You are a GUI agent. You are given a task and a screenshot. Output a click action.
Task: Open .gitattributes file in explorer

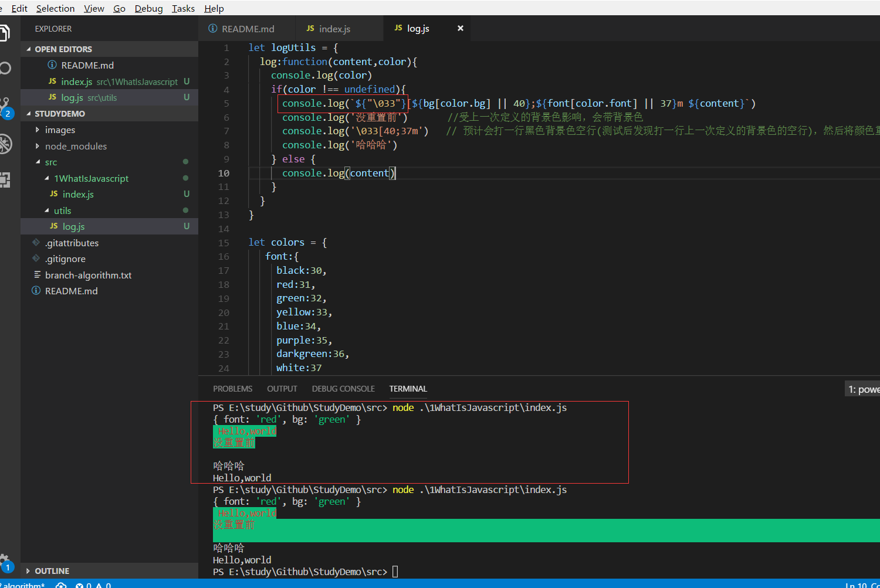click(110, 243)
